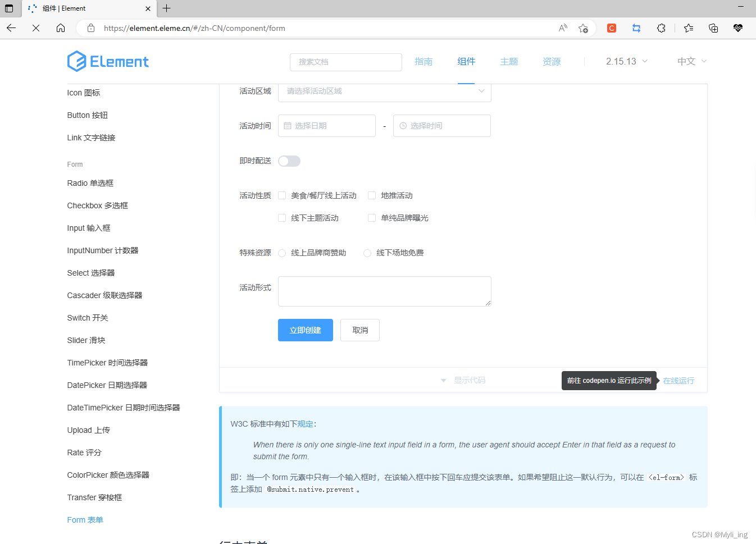Click the 在线运行 link
Screen dimensions: 756x544
[x=678, y=381]
